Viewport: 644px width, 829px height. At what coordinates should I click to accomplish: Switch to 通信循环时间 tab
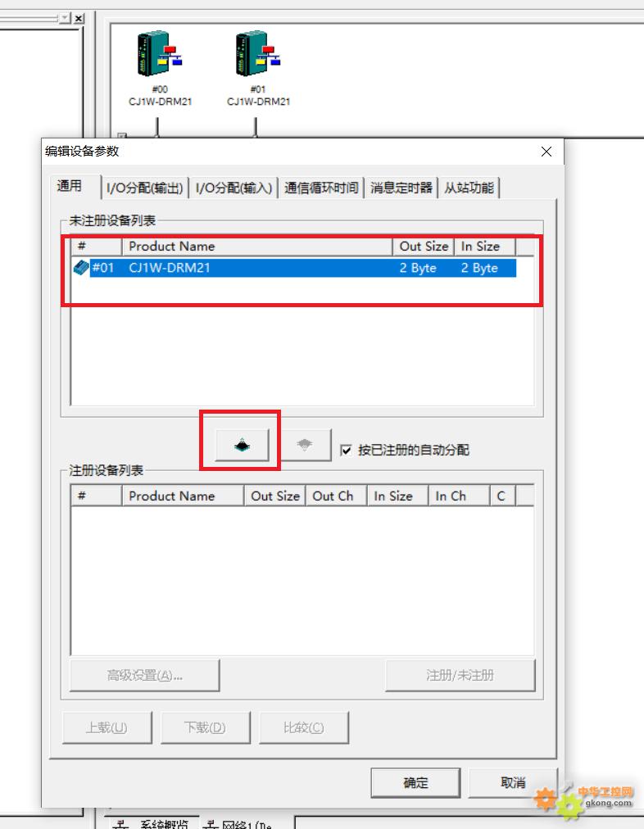pos(321,188)
